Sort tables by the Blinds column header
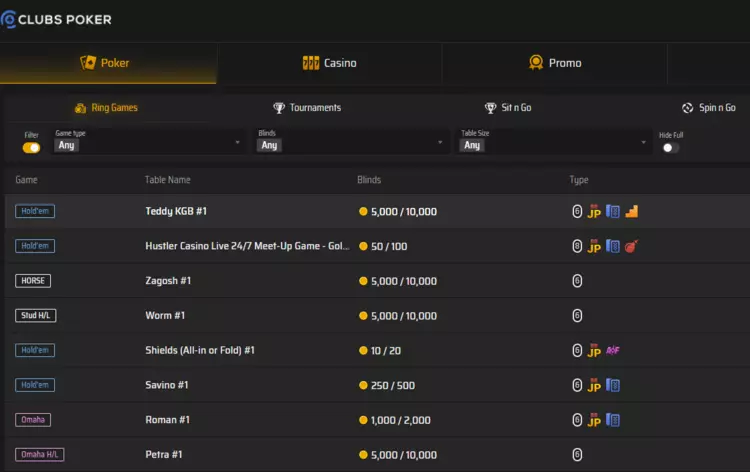750x472 pixels. pos(369,180)
